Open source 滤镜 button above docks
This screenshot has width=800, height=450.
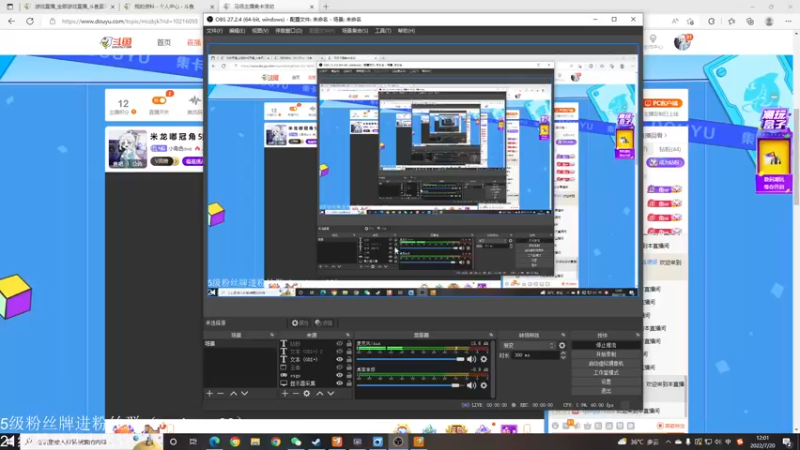[323, 323]
